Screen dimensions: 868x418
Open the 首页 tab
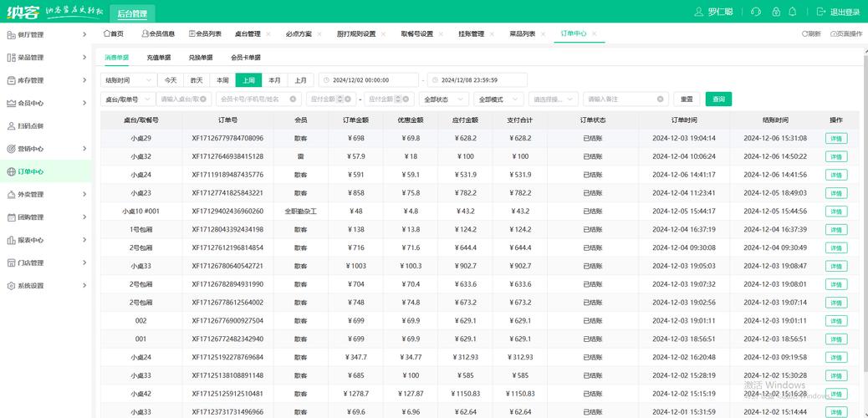click(114, 33)
